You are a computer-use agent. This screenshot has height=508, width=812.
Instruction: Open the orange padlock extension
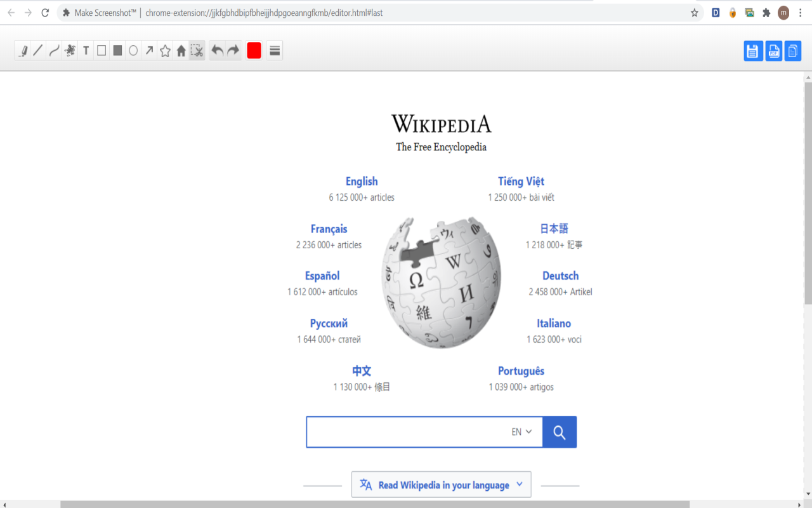tap(733, 13)
